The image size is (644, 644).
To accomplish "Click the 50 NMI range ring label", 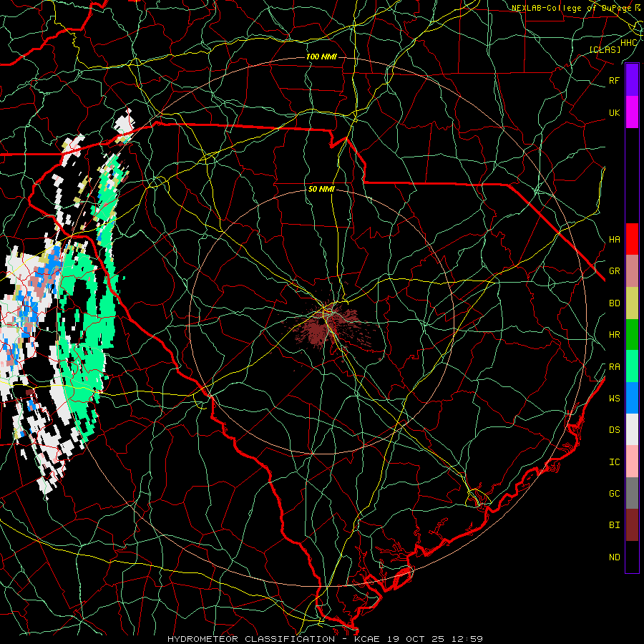I will (321, 190).
